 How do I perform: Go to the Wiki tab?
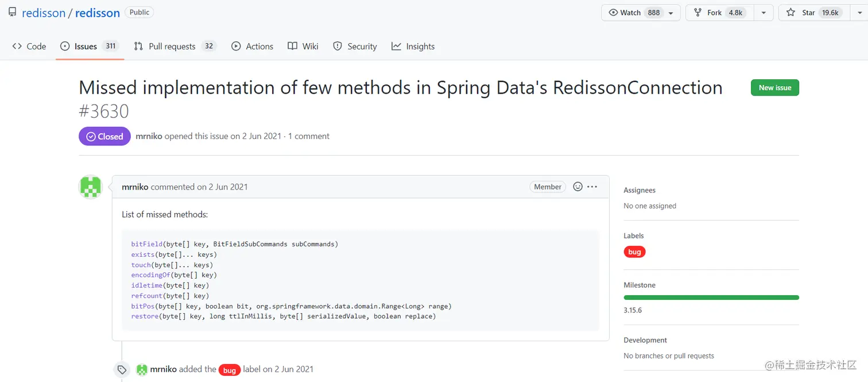303,46
